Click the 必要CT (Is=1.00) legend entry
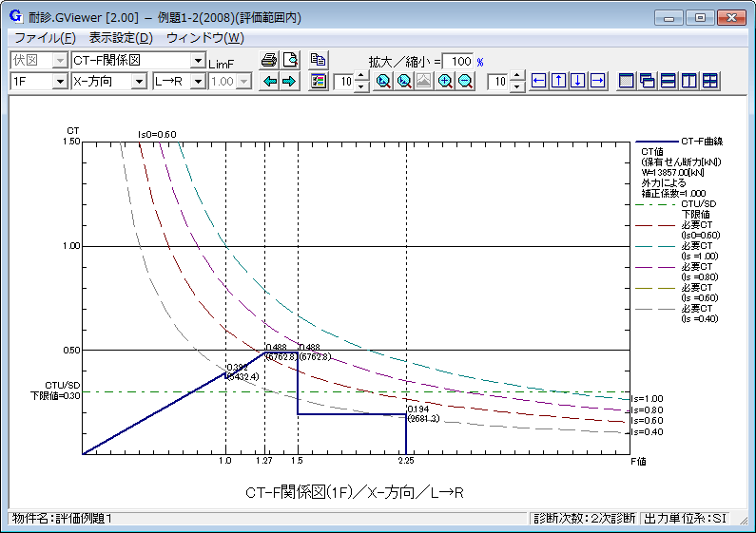 [x=677, y=251]
